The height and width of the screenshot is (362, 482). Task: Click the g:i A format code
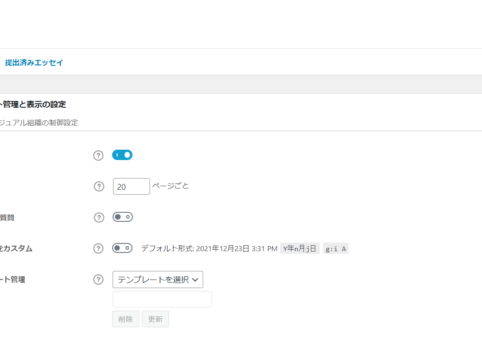point(336,249)
